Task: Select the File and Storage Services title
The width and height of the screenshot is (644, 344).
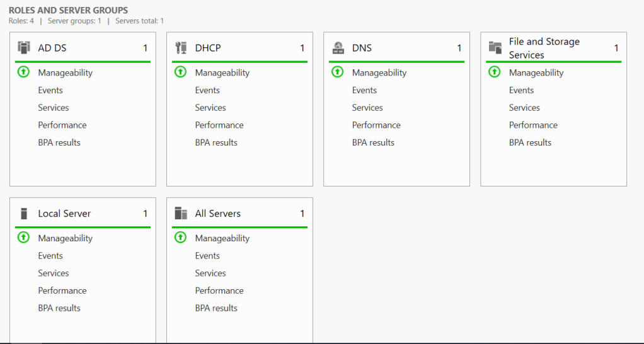Action: [x=544, y=48]
